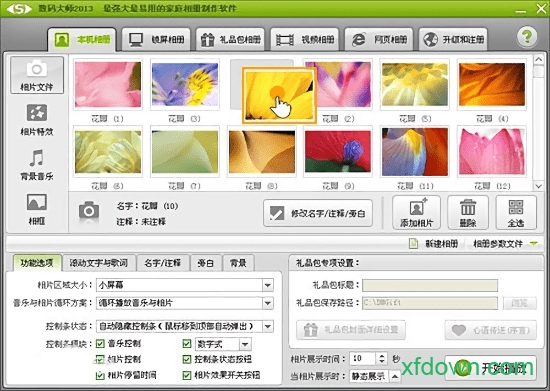Click the 添加相片 add photo button
Screen dimensions: 550x391
(416, 213)
